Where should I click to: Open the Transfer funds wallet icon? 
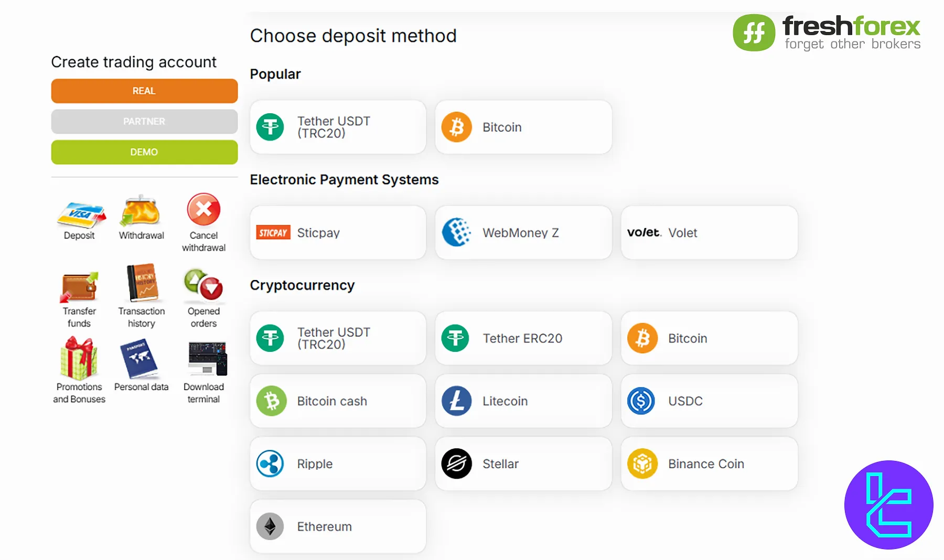[79, 287]
